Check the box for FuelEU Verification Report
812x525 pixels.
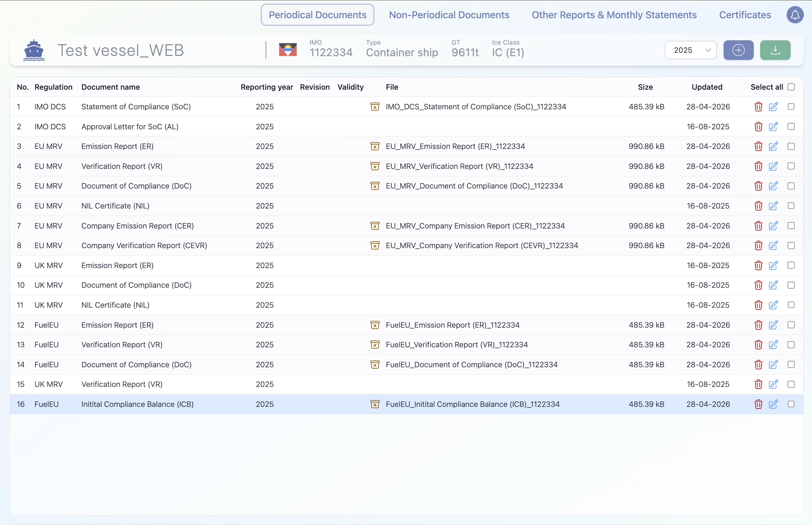click(791, 345)
